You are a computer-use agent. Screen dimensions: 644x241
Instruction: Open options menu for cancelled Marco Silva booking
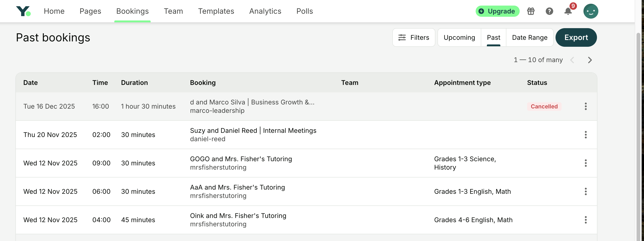(x=586, y=106)
